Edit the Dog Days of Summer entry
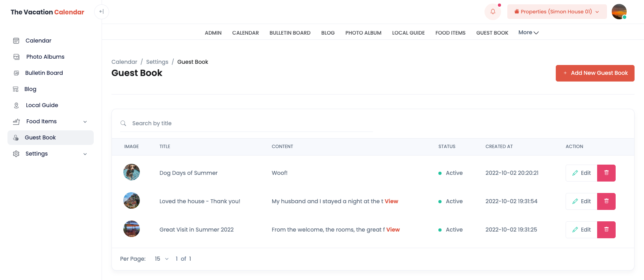Screen dimensions: 644x280 pos(581,173)
